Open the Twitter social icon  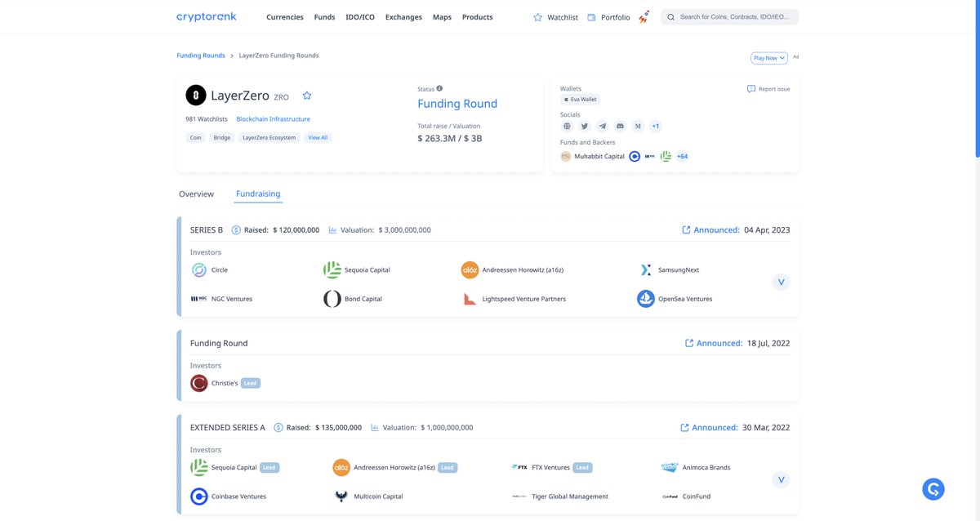pos(585,126)
